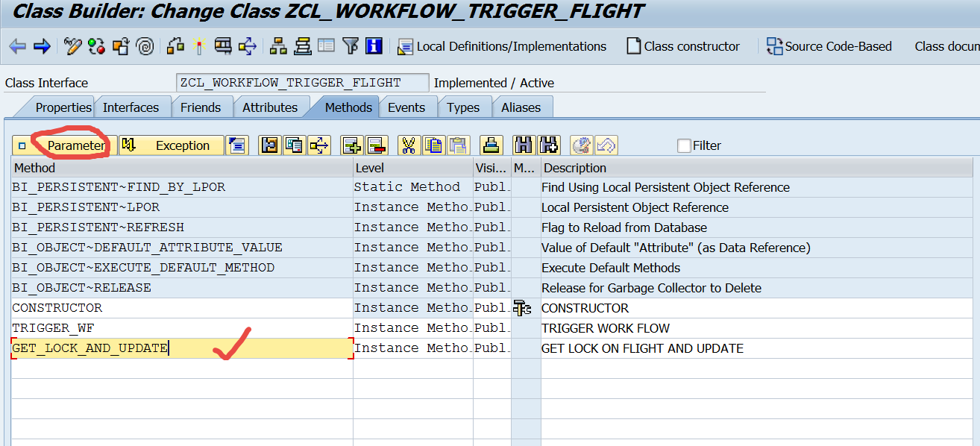Click description 'TRIGGER WORK FLOW'
This screenshot has height=446, width=980.
tap(606, 328)
